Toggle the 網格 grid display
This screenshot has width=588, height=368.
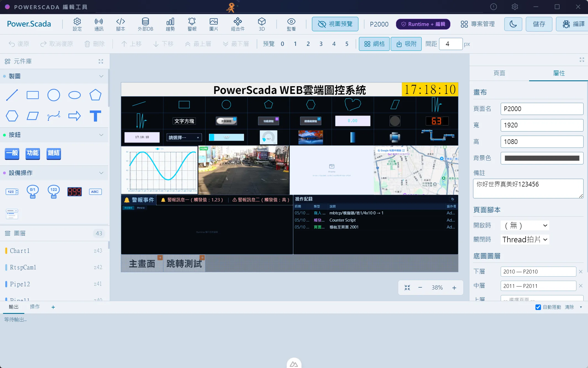(x=374, y=44)
